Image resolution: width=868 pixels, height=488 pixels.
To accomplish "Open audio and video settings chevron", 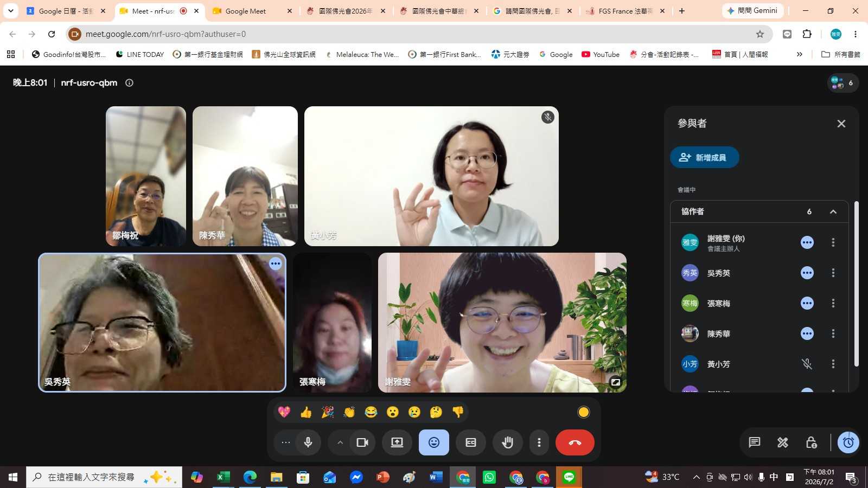I will click(x=340, y=442).
